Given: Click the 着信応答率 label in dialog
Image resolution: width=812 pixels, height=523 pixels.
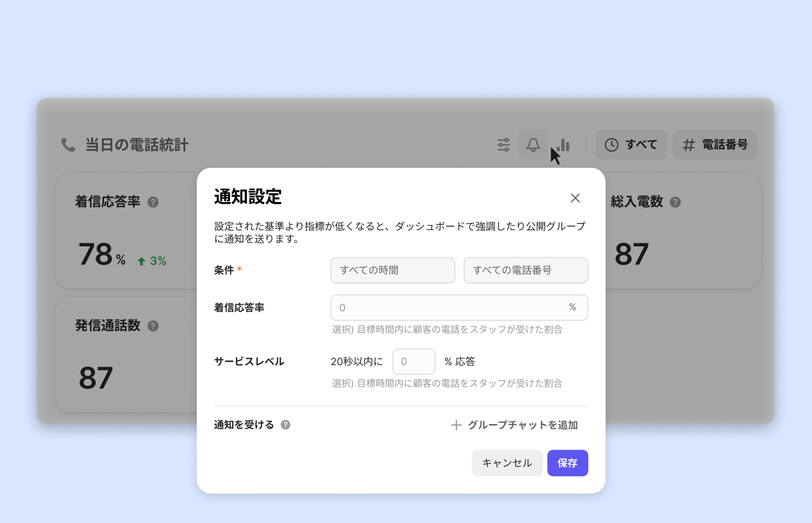Looking at the screenshot, I should [x=239, y=308].
